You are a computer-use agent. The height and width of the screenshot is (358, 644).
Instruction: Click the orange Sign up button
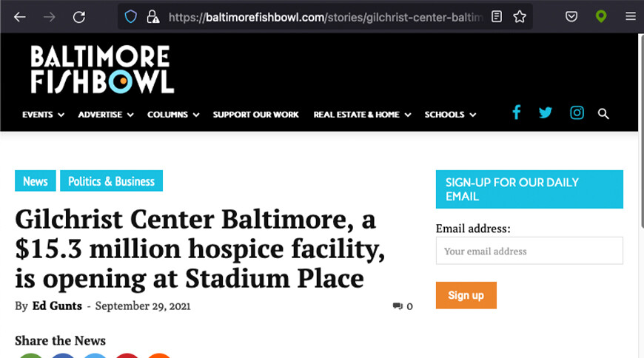(x=466, y=295)
